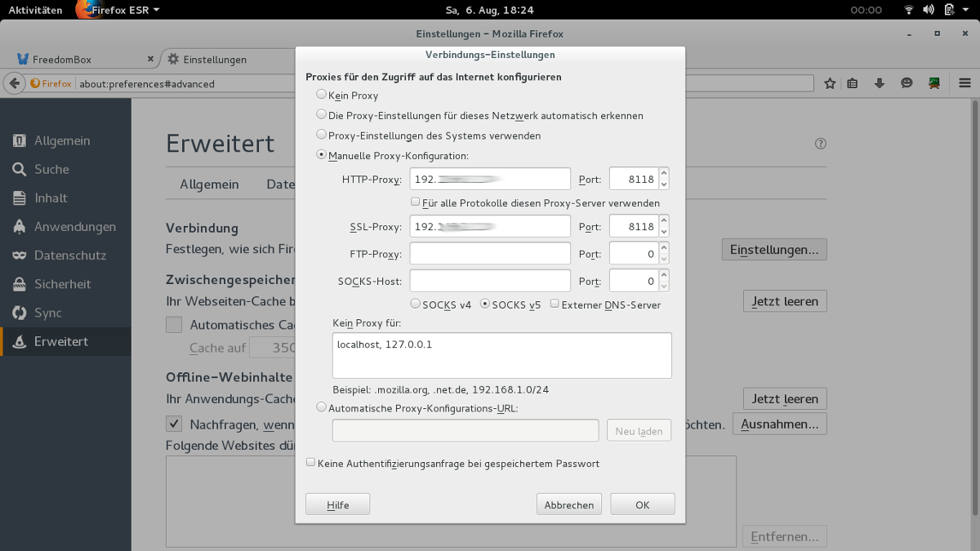
Task: Bookmark this page with the star icon
Action: tap(830, 83)
